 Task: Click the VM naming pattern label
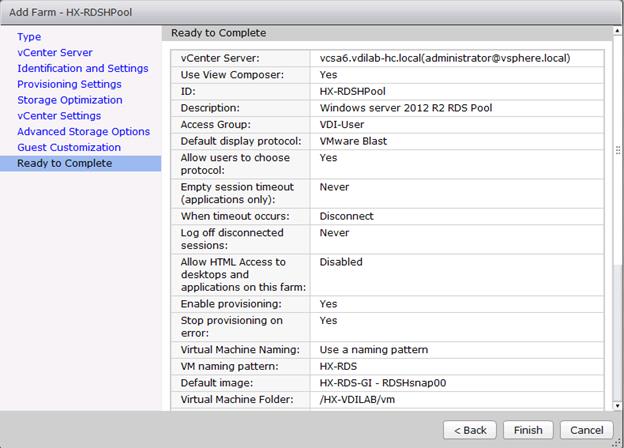coord(229,366)
